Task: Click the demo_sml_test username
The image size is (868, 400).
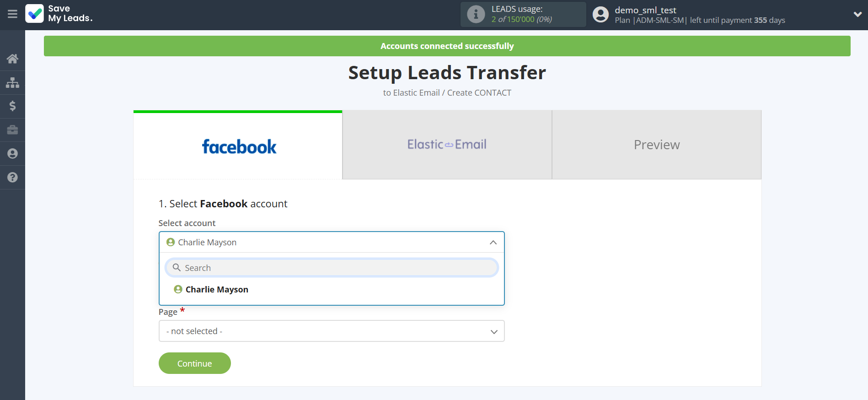Action: (x=645, y=10)
